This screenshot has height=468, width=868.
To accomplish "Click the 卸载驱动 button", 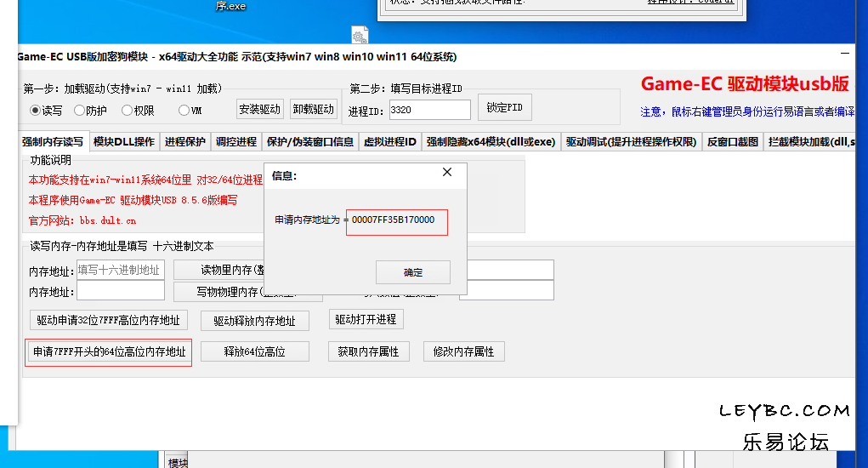I will coord(314,109).
